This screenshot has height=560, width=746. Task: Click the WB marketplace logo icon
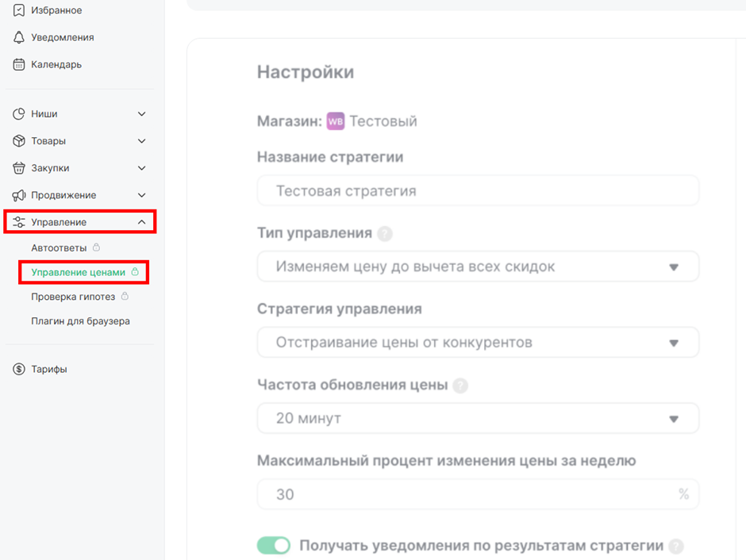tap(336, 121)
